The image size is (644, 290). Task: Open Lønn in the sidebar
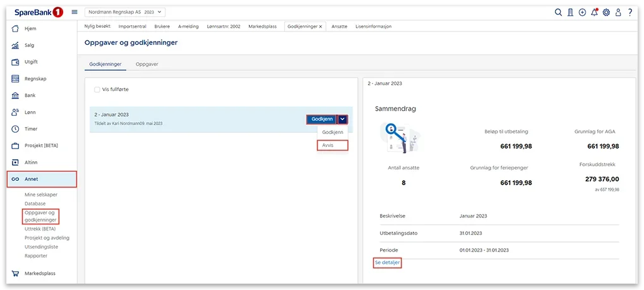pos(30,112)
